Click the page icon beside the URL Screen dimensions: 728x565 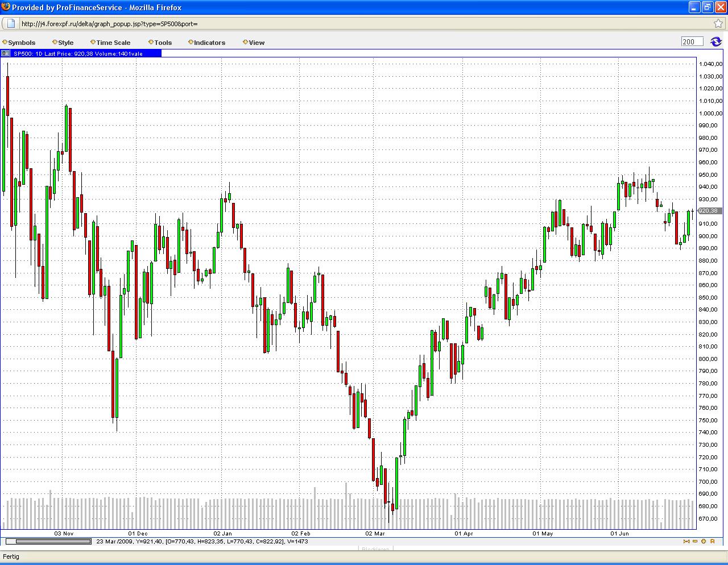point(10,23)
